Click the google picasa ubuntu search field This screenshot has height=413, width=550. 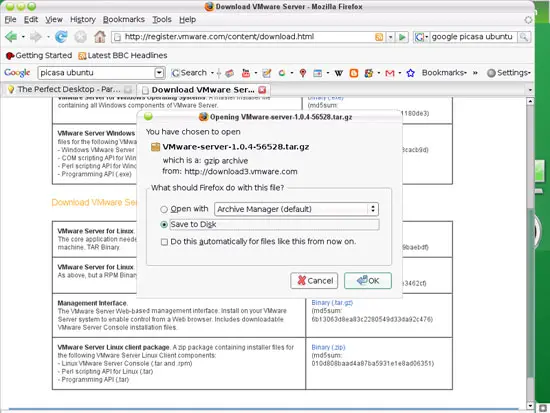point(472,37)
